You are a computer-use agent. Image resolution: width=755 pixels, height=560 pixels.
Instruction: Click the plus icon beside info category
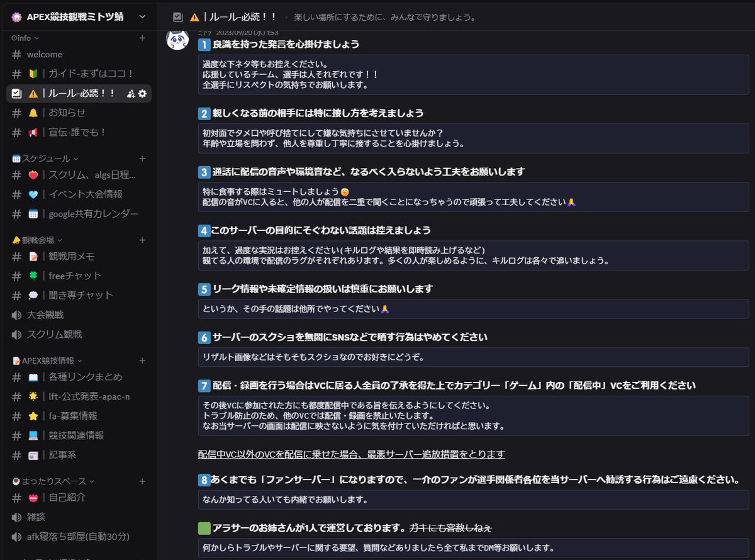pyautogui.click(x=142, y=38)
